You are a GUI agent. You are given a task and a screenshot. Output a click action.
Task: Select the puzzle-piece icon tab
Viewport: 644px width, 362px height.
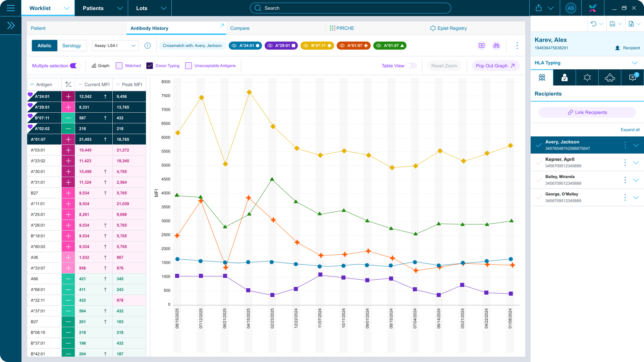(610, 77)
